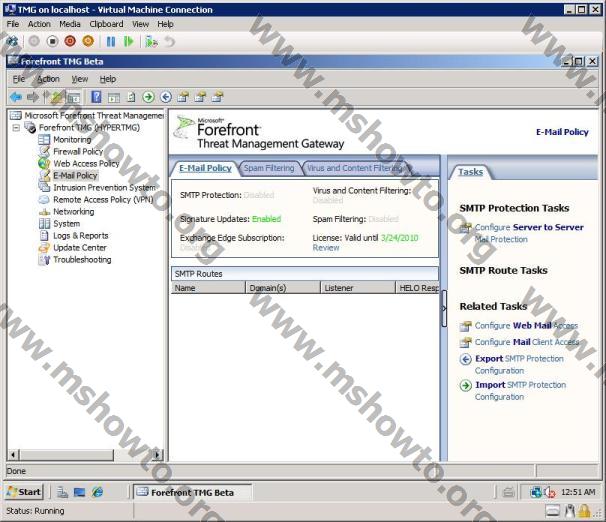Click tree scrollbar left arrow
The image size is (606, 522).
point(13,455)
